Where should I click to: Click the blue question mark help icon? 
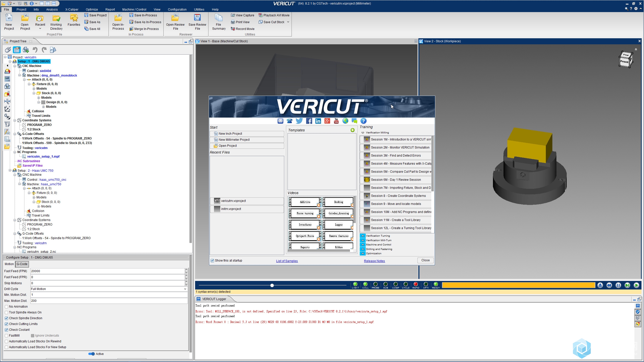point(363,121)
